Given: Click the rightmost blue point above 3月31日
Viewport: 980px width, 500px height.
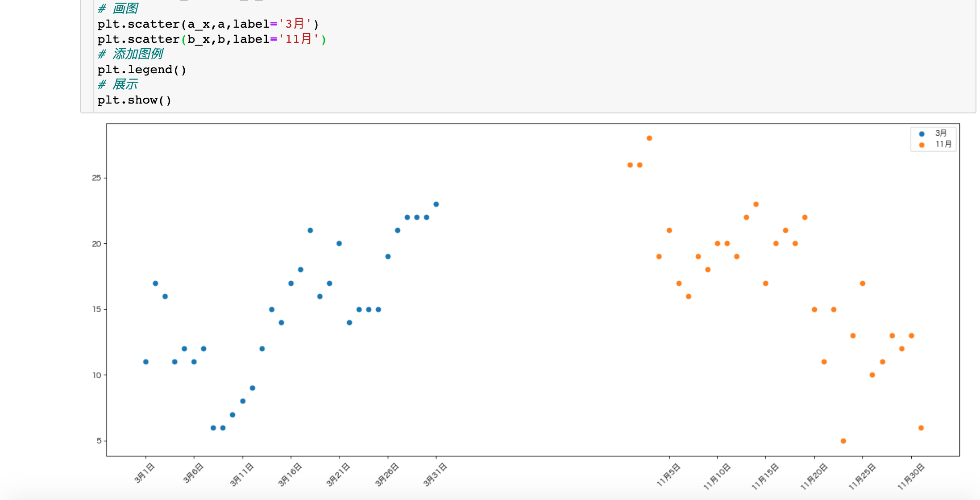Looking at the screenshot, I should 436,204.
